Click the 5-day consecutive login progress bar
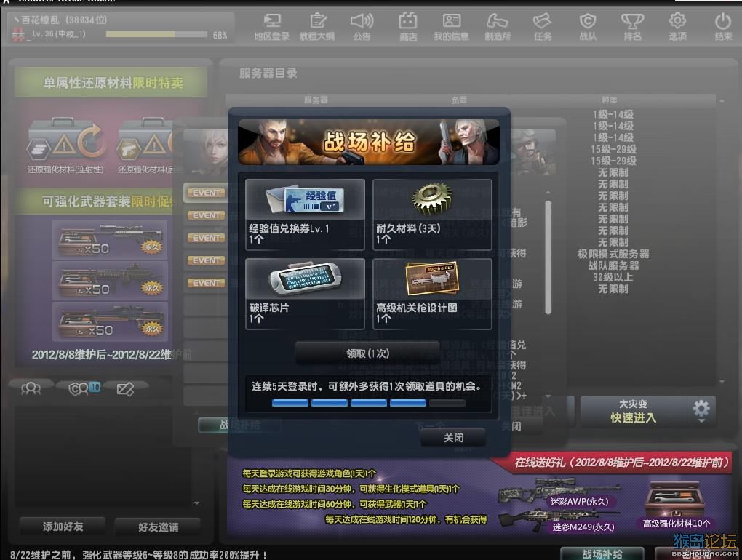 [368, 403]
